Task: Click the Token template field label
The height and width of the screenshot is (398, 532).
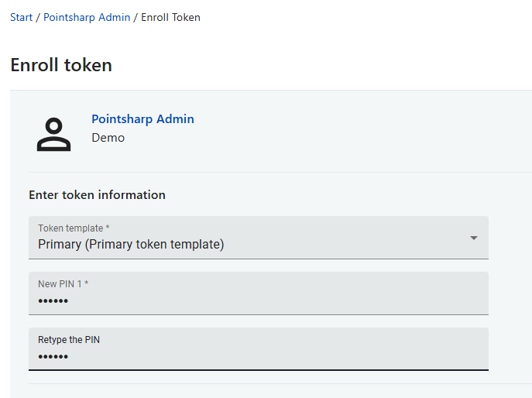Action: tap(74, 228)
